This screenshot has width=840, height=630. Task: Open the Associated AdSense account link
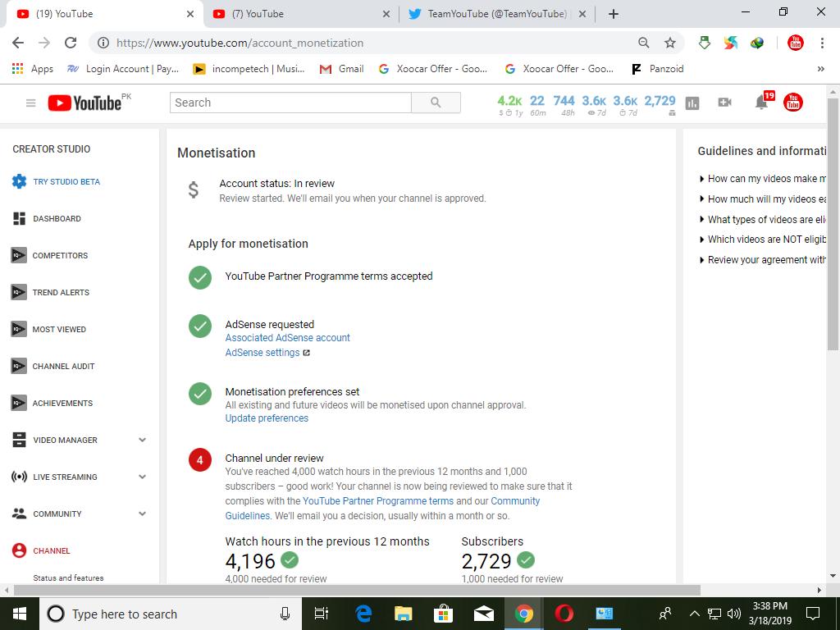[287, 338]
